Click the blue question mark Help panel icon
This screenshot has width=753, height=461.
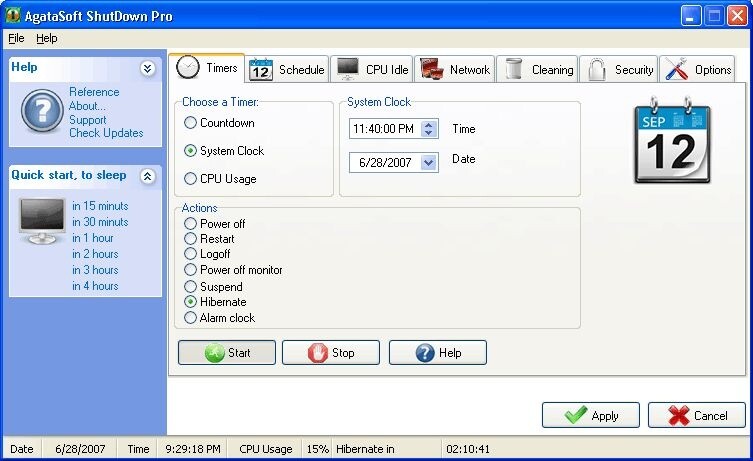tap(42, 111)
